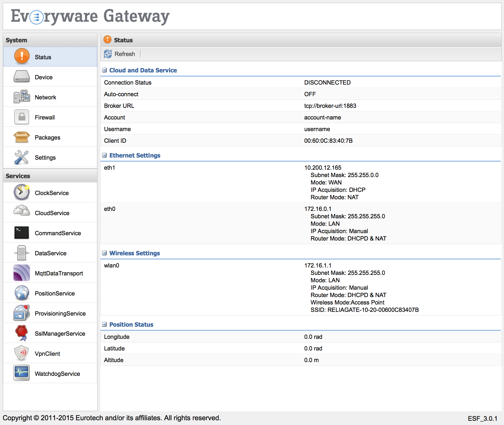
Task: Click the Settings wrench icon
Action: 22,157
